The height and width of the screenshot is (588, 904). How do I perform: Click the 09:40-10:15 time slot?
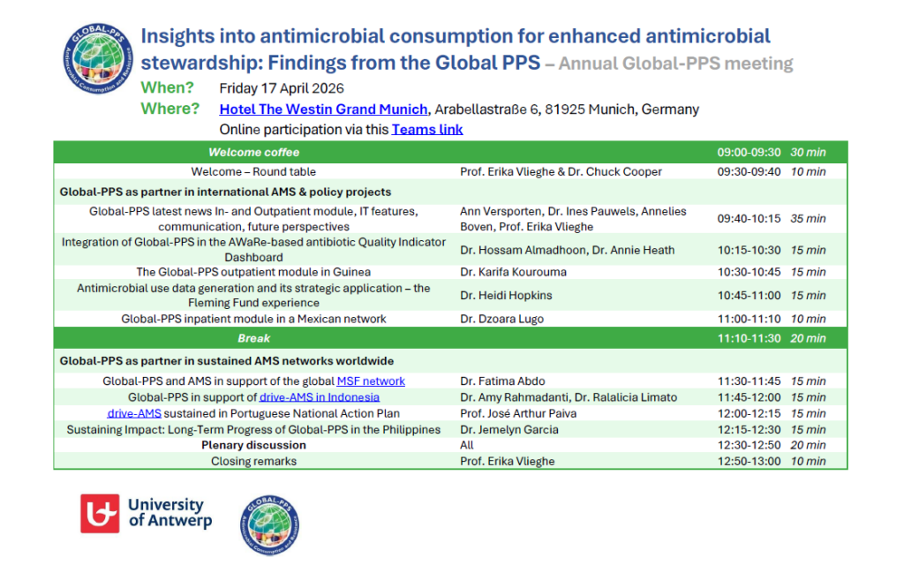tap(749, 218)
